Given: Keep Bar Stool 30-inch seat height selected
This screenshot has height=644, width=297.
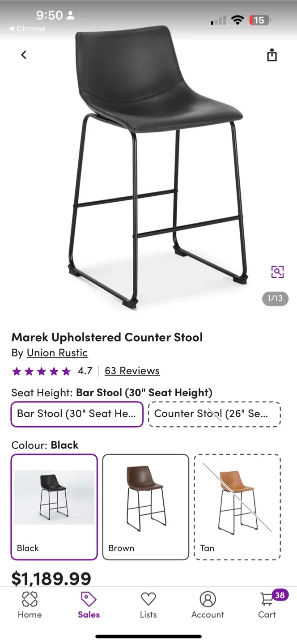Looking at the screenshot, I should (76, 414).
